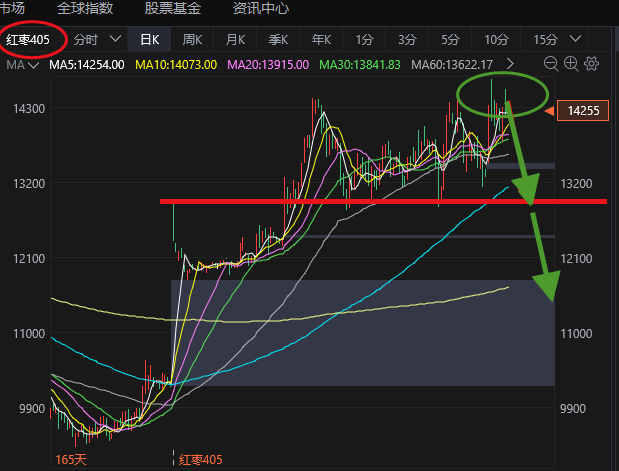The image size is (619, 471).
Task: Select the 10分 timeframe
Action: (x=496, y=39)
